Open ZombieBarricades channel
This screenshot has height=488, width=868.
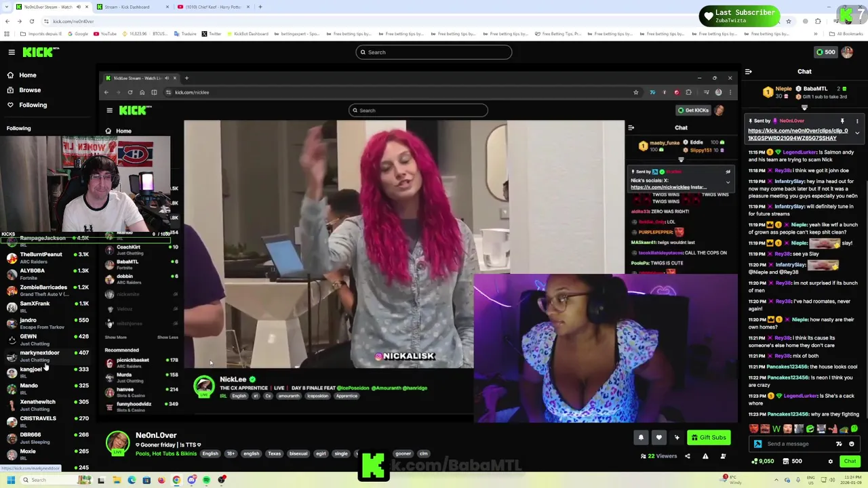pos(47,290)
